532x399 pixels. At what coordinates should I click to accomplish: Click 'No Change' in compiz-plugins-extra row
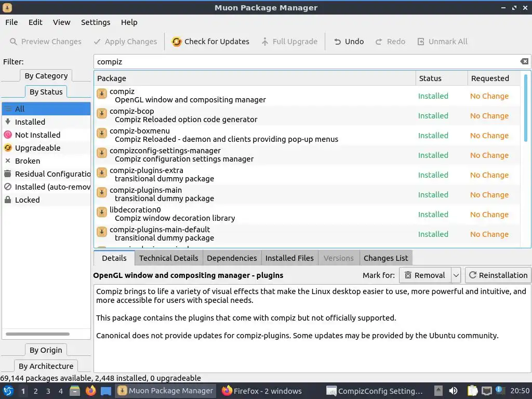(x=489, y=175)
